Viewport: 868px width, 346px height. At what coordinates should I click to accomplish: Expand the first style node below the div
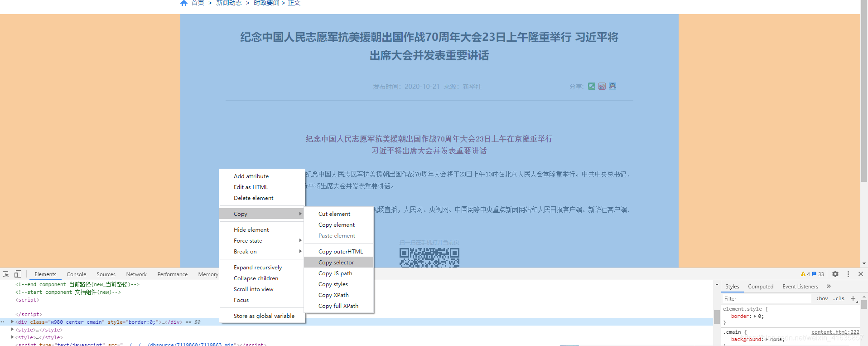click(12, 329)
